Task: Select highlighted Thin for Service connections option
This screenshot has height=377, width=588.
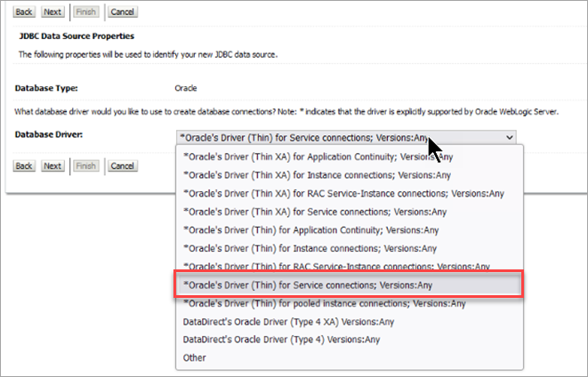Action: click(x=349, y=285)
